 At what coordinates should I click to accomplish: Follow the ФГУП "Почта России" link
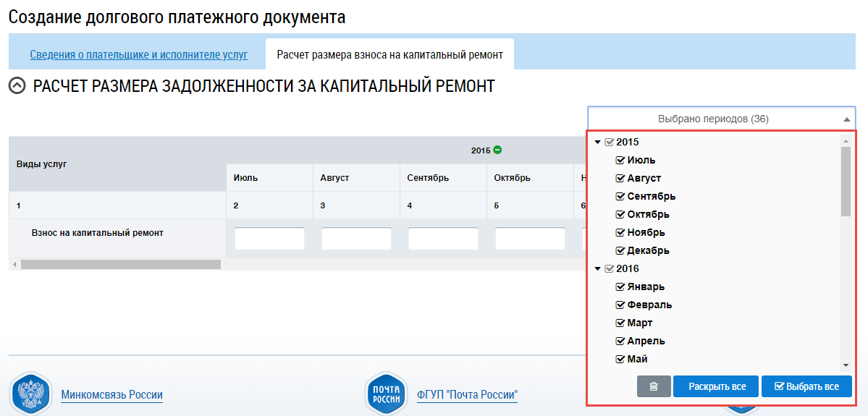(467, 395)
